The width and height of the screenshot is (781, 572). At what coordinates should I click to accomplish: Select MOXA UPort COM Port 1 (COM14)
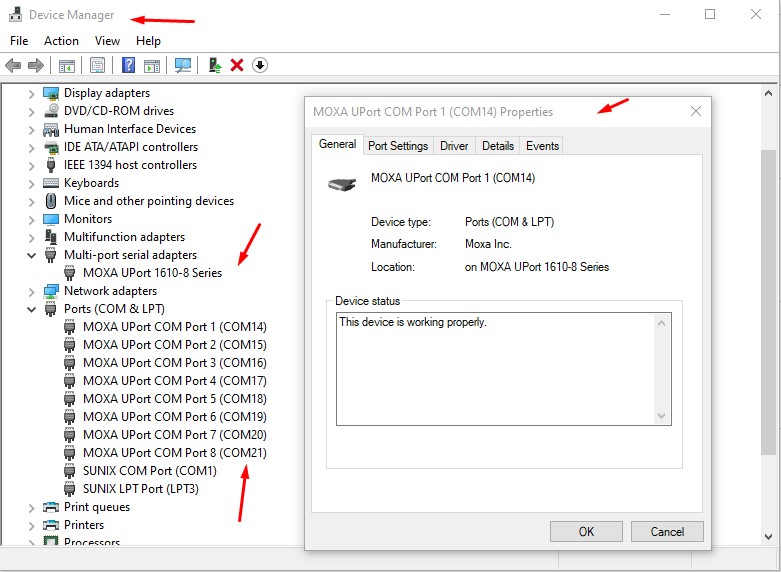tap(174, 327)
